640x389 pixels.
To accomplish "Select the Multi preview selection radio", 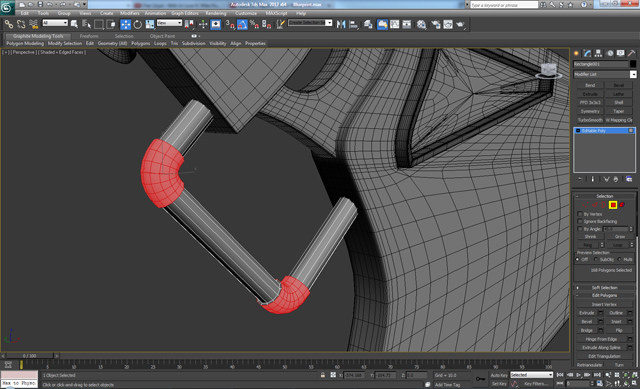I will pos(620,259).
